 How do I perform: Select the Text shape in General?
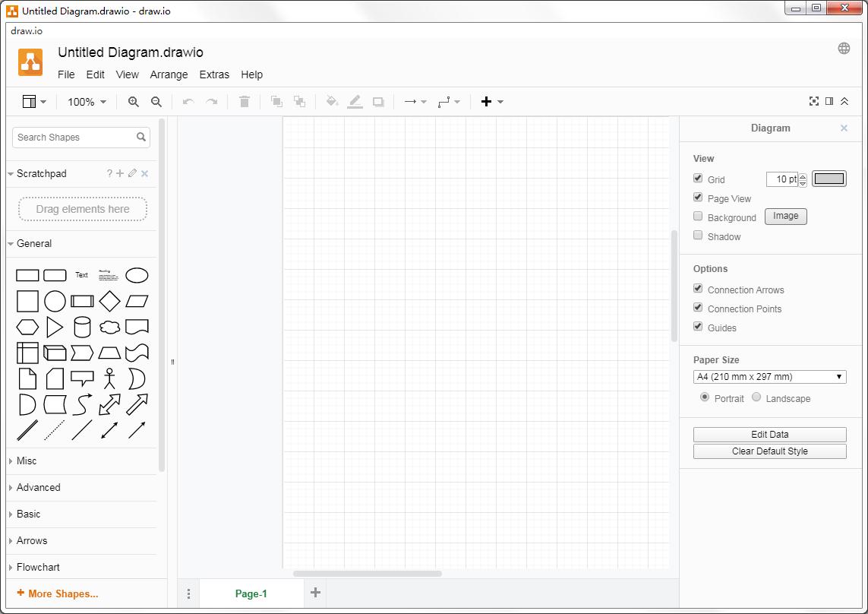pos(82,275)
